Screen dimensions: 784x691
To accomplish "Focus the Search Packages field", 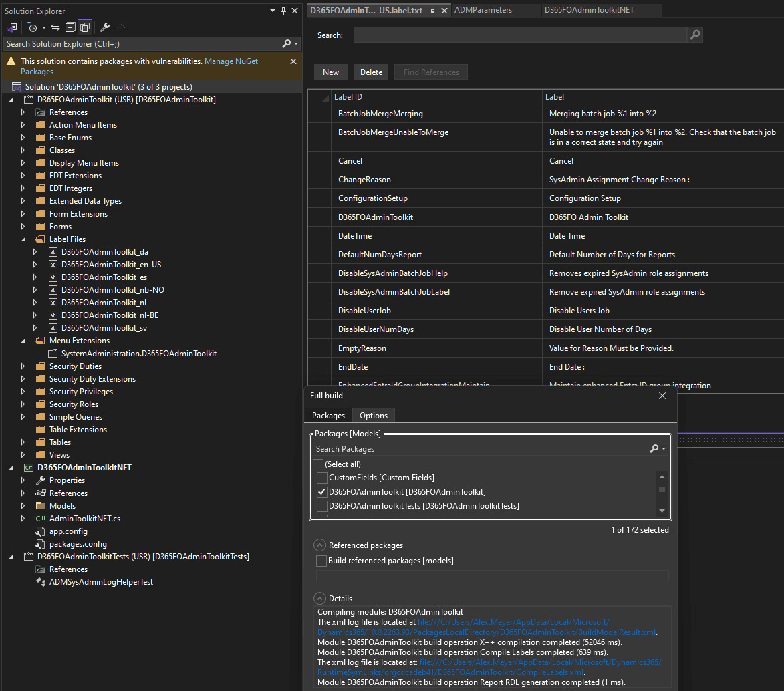I will pos(480,449).
